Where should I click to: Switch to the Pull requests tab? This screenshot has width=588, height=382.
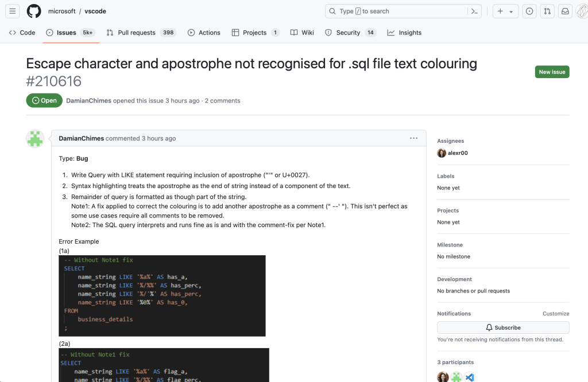pos(141,33)
